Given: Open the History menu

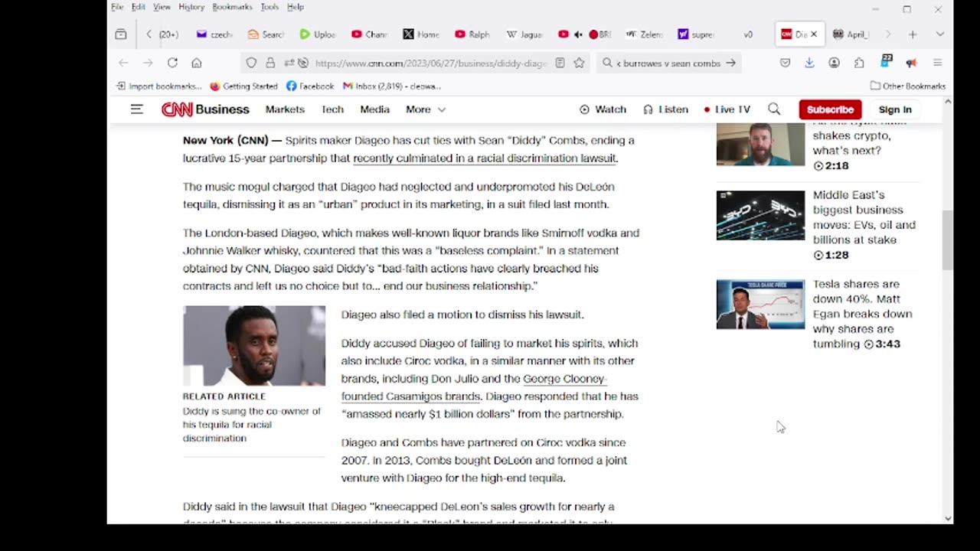Looking at the screenshot, I should 191,7.
